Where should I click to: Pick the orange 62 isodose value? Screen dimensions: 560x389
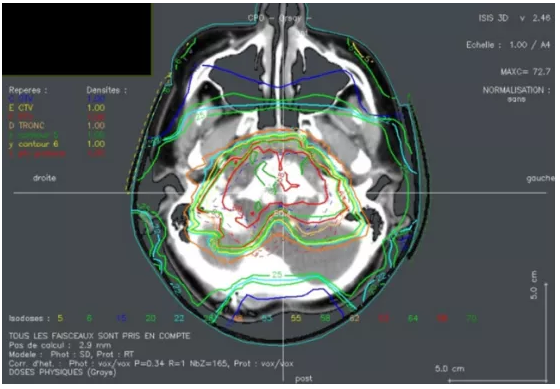[354, 318]
